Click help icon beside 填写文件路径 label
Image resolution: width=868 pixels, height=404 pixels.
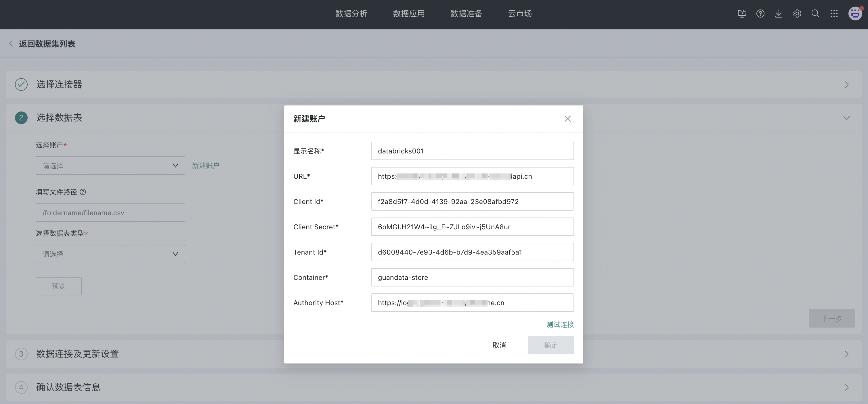83,192
